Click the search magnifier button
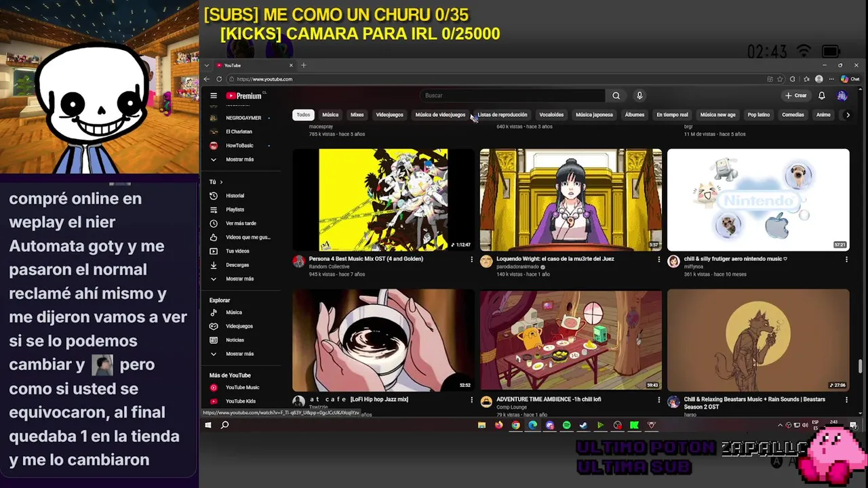Image resolution: width=868 pixels, height=488 pixels. [616, 96]
